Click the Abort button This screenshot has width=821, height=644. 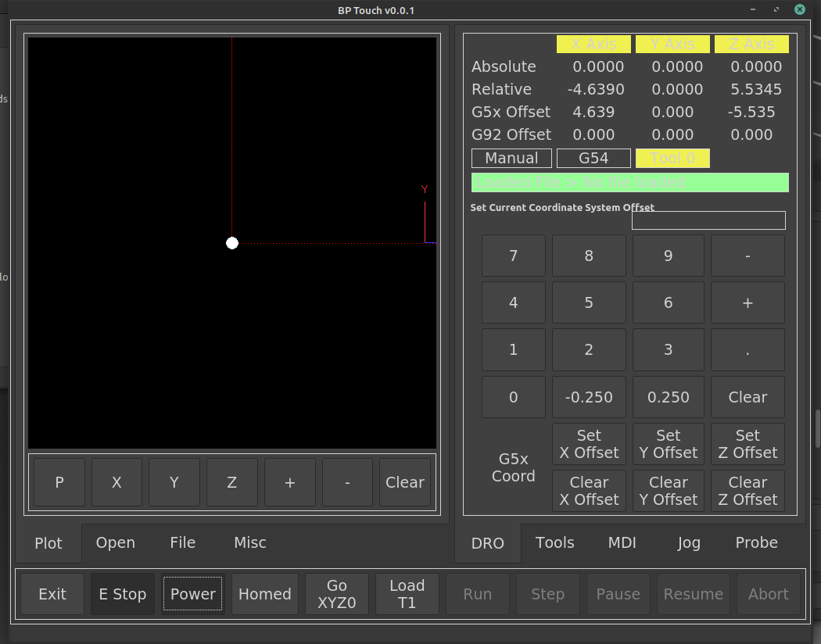pos(768,594)
